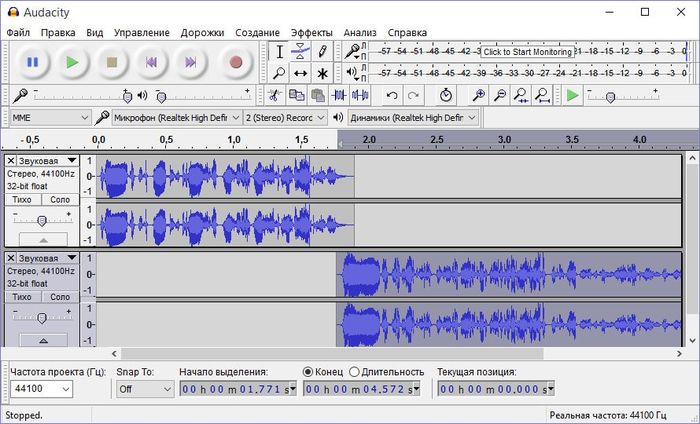The image size is (700, 424).
Task: Choose the Envelope tool
Action: 300,51
